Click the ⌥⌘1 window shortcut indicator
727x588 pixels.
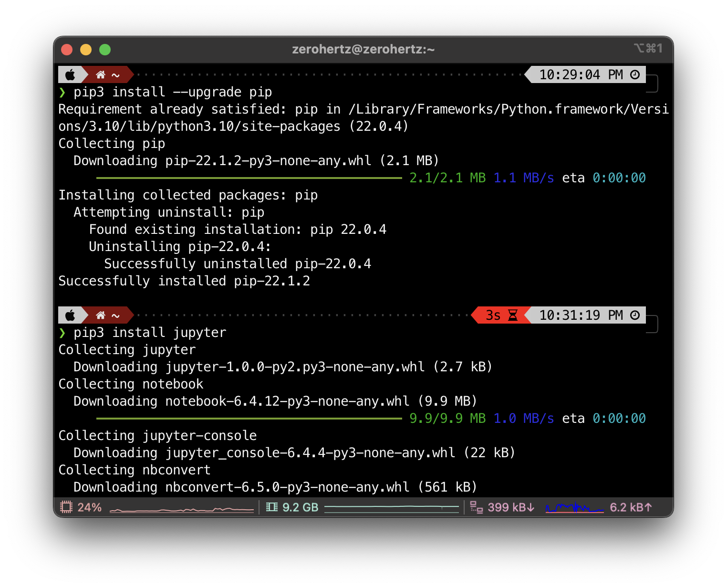pos(648,48)
